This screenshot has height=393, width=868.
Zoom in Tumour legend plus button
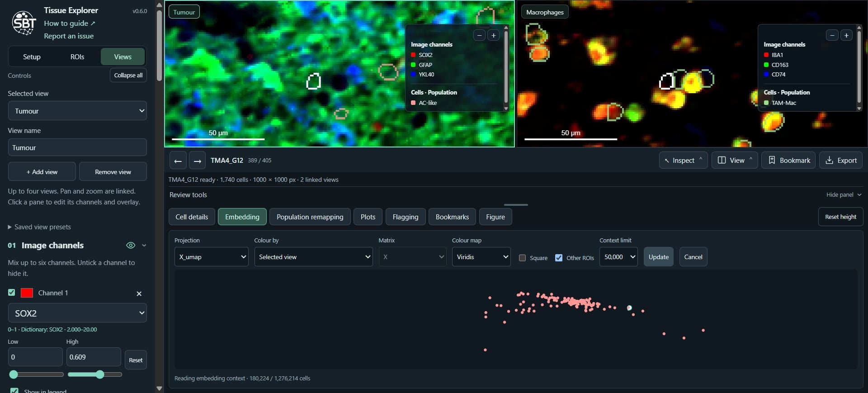494,35
